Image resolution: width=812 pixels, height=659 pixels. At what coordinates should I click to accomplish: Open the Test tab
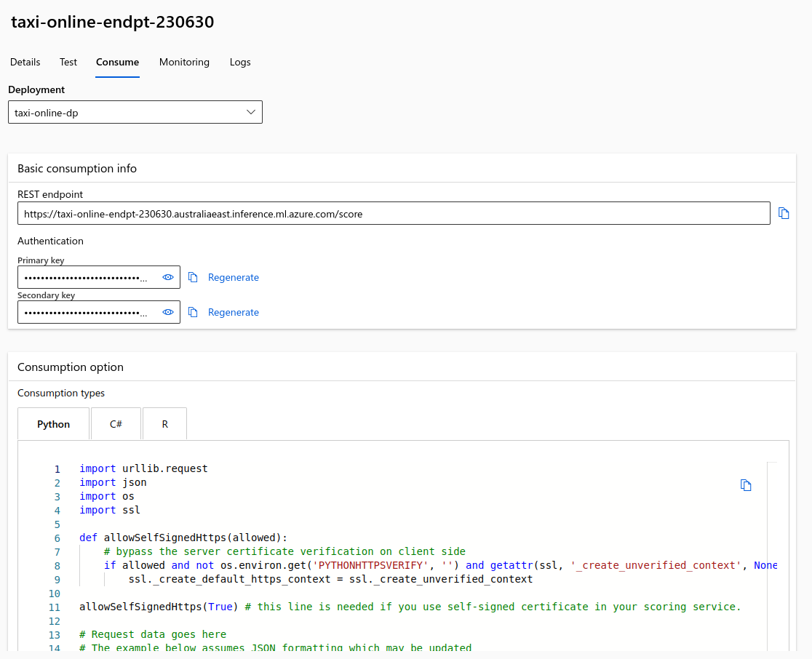[68, 62]
